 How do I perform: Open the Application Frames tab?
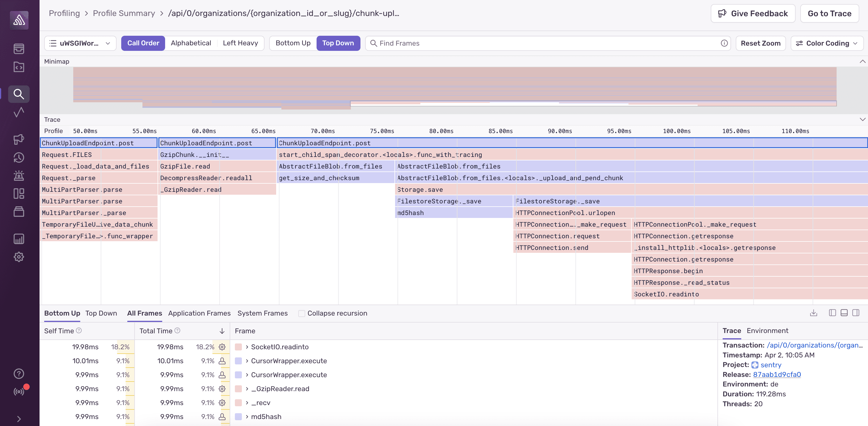point(199,313)
